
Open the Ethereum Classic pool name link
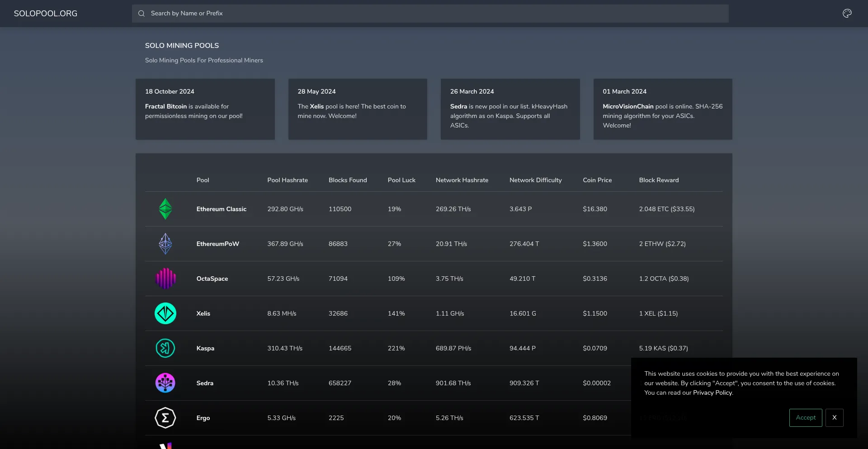tap(221, 209)
